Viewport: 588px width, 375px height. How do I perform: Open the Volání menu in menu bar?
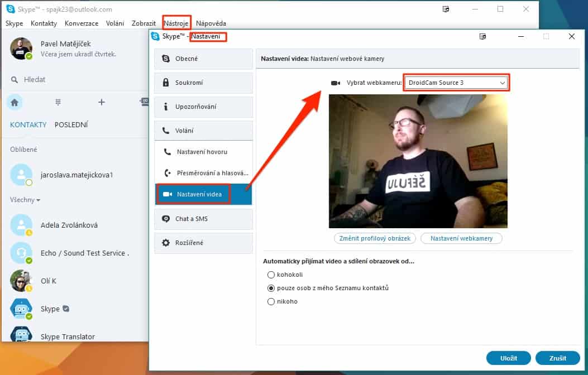(x=114, y=23)
